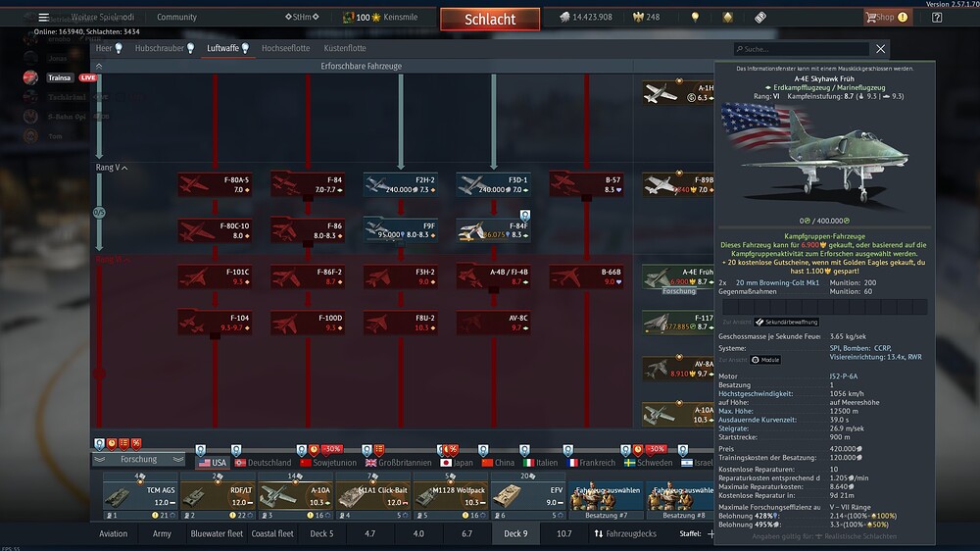
Task: Select the F9F aircraft group
Action: tap(401, 230)
